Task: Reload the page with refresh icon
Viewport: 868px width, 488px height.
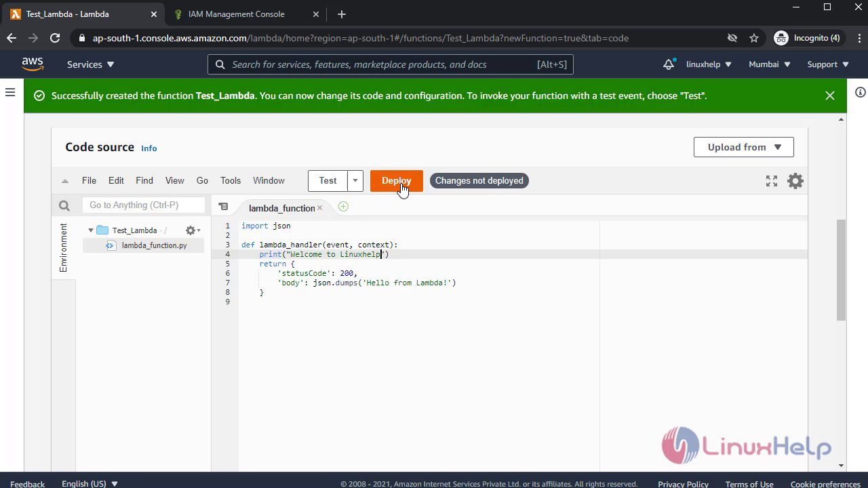Action: 55,38
